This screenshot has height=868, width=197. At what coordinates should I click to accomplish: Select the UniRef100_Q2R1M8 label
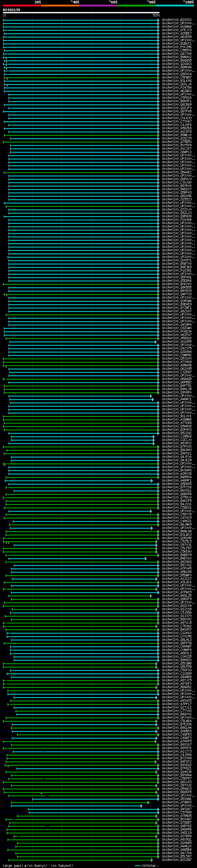coord(177,538)
